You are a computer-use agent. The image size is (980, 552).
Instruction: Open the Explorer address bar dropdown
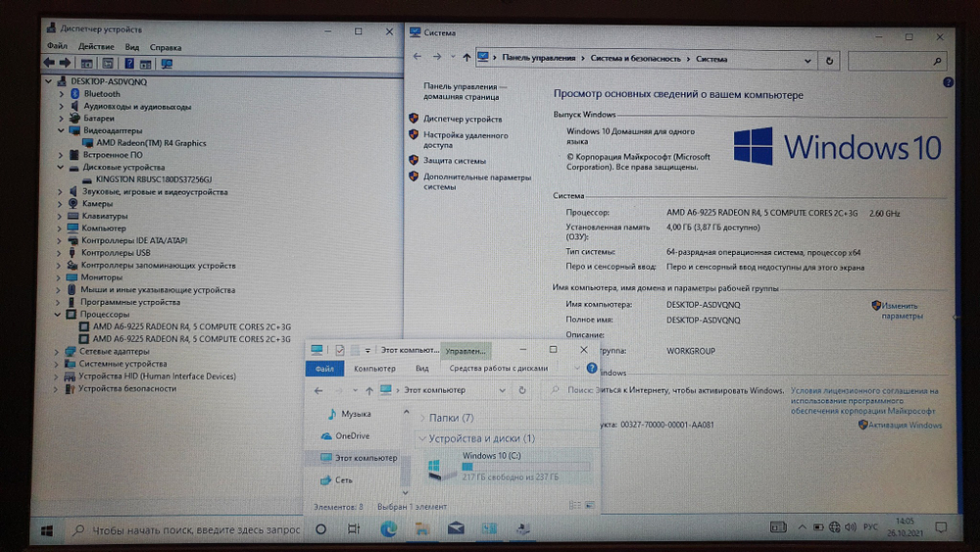point(502,390)
